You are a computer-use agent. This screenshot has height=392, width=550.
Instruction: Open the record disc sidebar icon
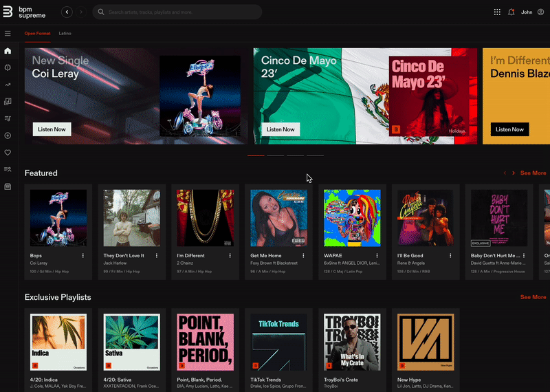8,135
